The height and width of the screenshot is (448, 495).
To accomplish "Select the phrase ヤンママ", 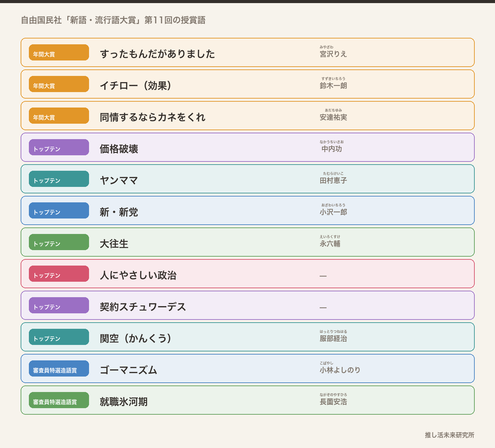I will point(119,180).
